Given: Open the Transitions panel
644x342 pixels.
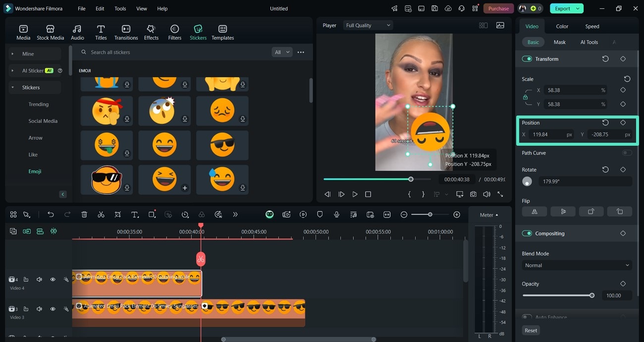Looking at the screenshot, I should 126,32.
